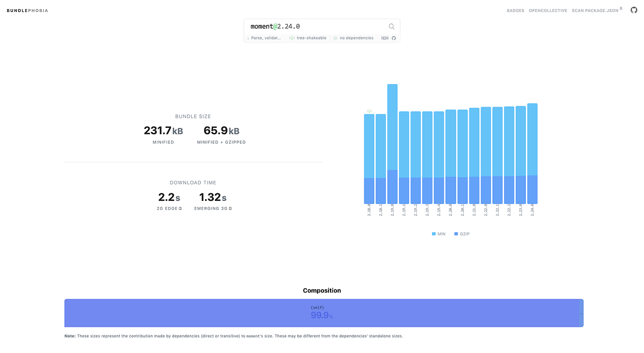Select the 2.19.2 version bar

click(416, 158)
